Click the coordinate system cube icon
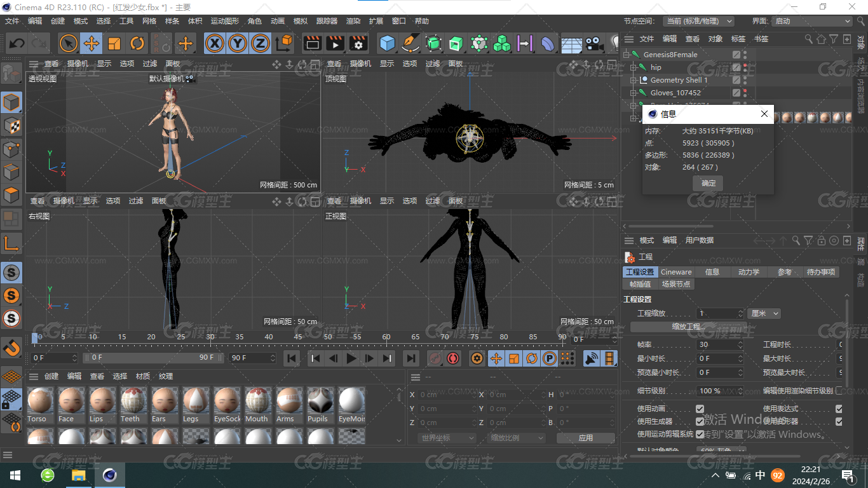This screenshot has width=868, height=488. click(x=285, y=44)
